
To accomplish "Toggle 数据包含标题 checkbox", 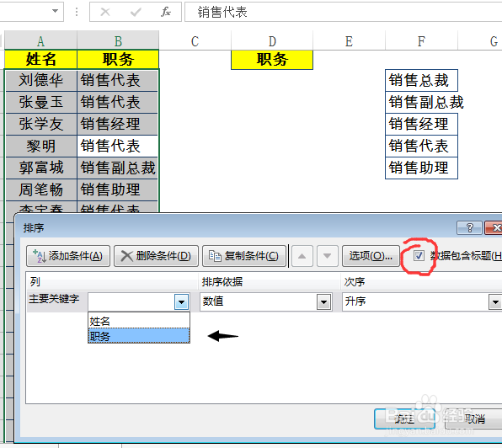I will point(419,256).
